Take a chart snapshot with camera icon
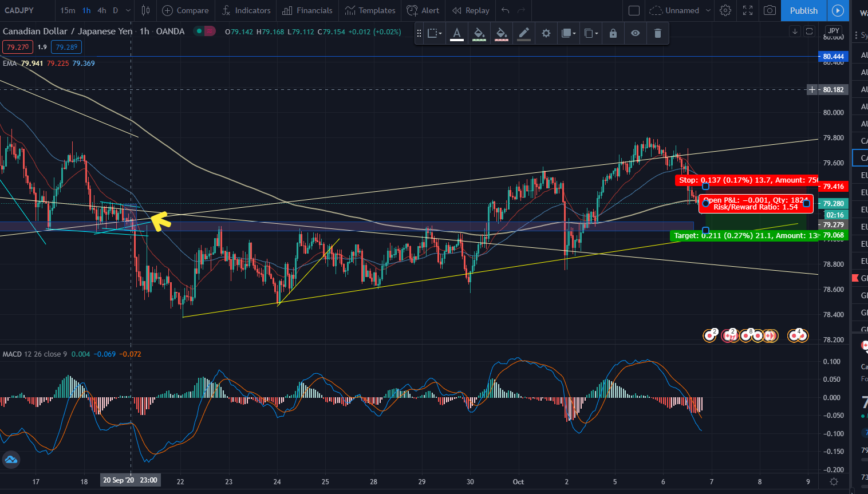The height and width of the screenshot is (494, 868). pos(770,10)
